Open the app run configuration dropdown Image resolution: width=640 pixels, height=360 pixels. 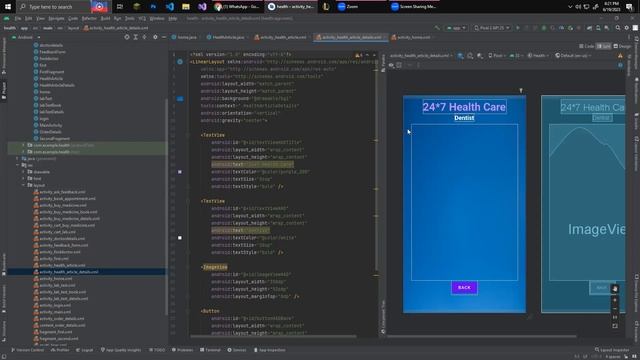click(x=456, y=28)
